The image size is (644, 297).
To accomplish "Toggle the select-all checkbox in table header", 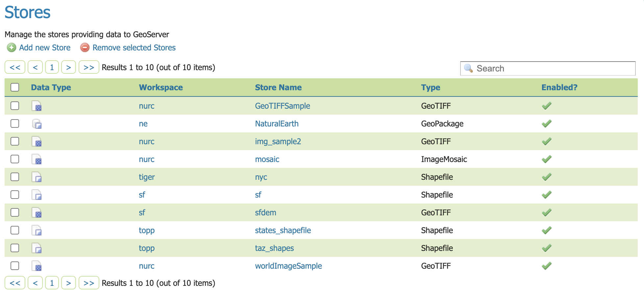I will coord(15,87).
